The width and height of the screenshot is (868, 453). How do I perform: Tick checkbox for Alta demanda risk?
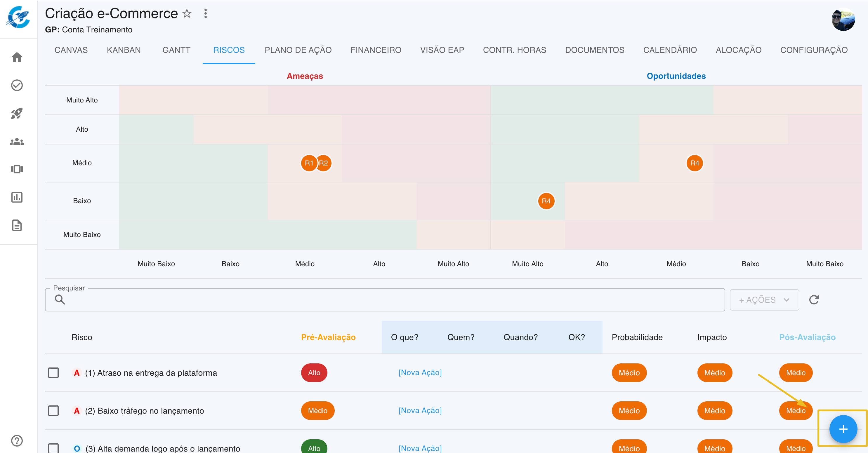53,448
